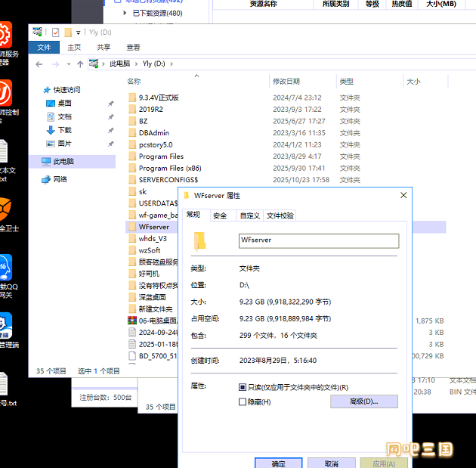Switch to the 安全 tab
Image resolution: width=476 pixels, height=468 pixels.
[220, 215]
